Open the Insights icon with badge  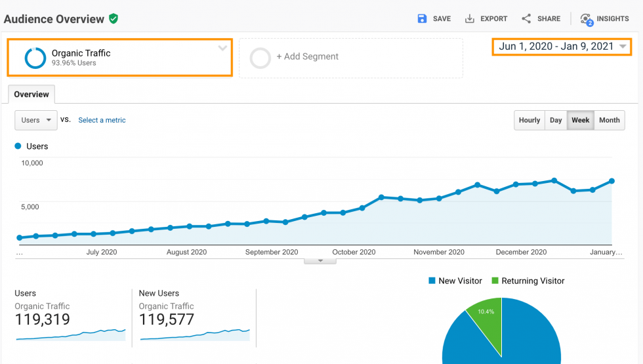(x=587, y=19)
